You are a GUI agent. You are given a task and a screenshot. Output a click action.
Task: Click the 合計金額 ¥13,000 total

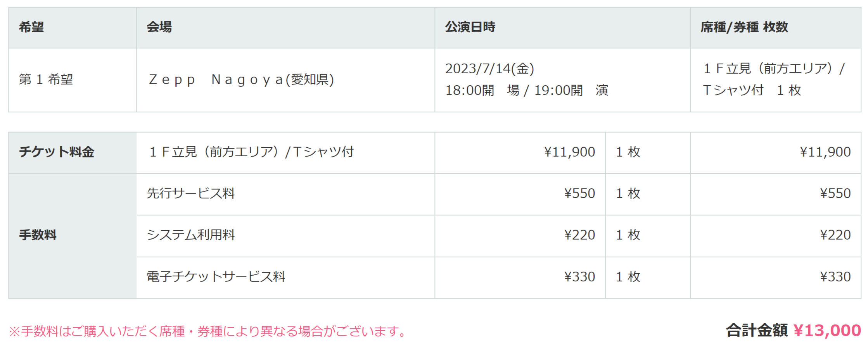[x=794, y=331]
